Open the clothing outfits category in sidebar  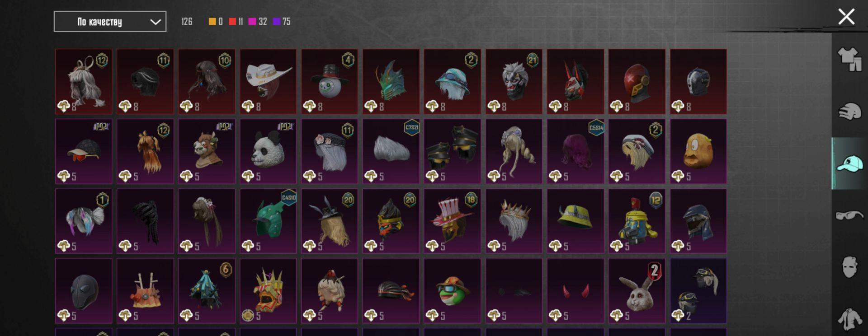coord(849,59)
